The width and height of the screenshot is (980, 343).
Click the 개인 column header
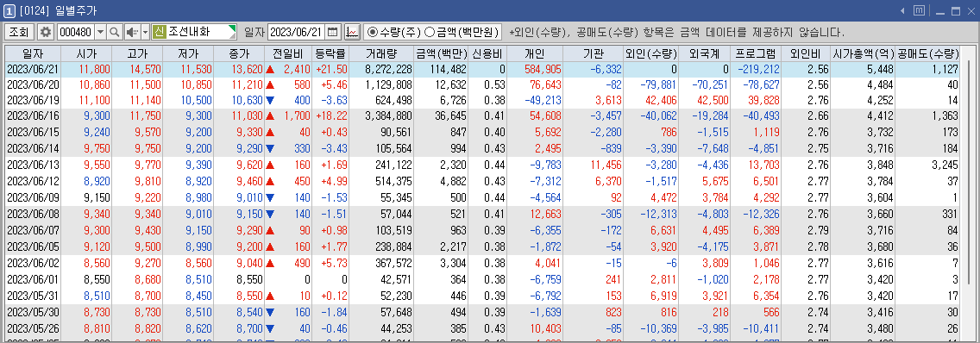click(535, 53)
